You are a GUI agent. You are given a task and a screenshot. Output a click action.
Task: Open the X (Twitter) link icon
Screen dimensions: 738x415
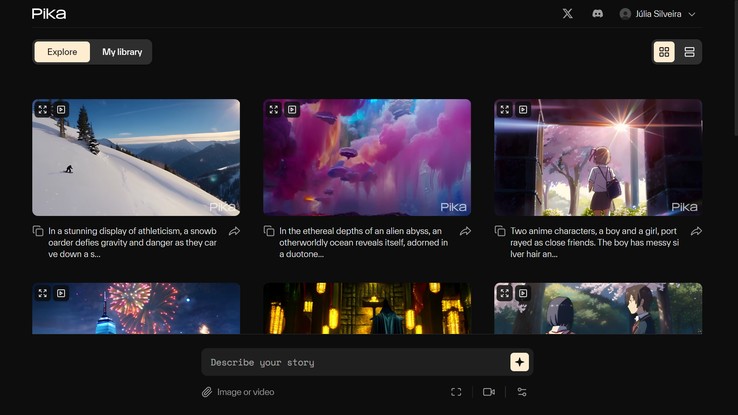(x=568, y=14)
